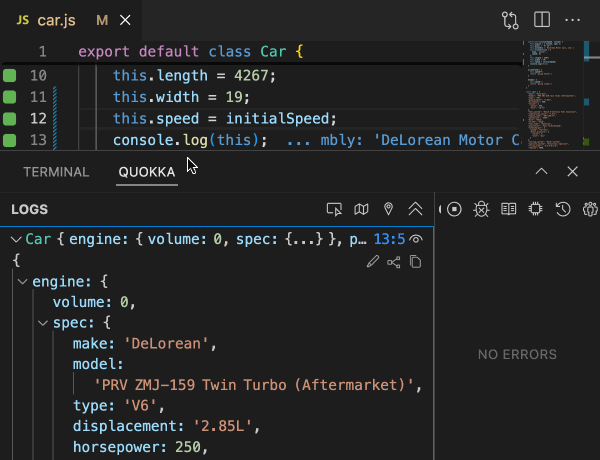Close the bottom panel
The image size is (600, 460).
point(572,171)
